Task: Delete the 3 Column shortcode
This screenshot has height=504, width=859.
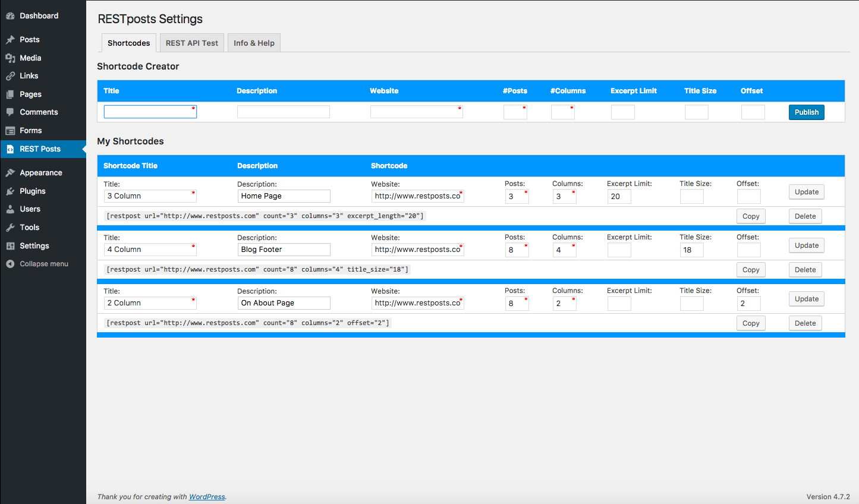Action: [x=805, y=216]
